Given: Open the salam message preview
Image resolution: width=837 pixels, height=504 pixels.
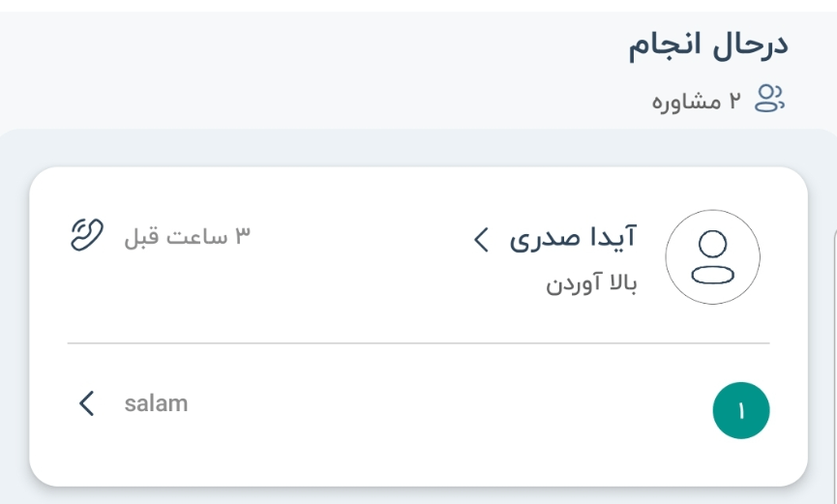Looking at the screenshot, I should 156,403.
